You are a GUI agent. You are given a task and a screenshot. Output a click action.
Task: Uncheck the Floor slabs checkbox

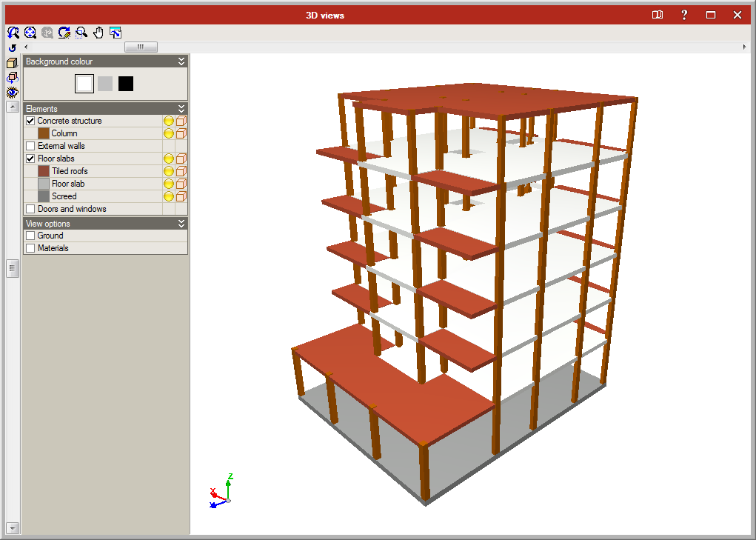coord(30,159)
